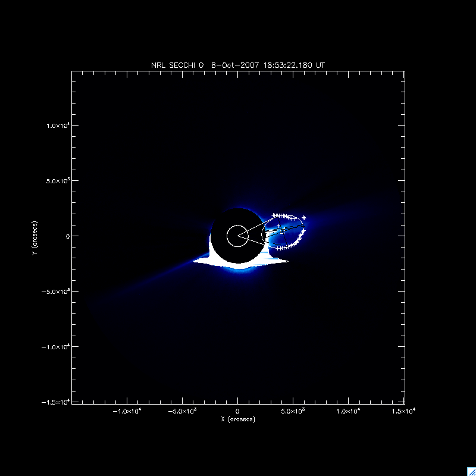Click the 'X (arcsecs)' axis label
The height and width of the screenshot is (476, 476).
(237, 419)
